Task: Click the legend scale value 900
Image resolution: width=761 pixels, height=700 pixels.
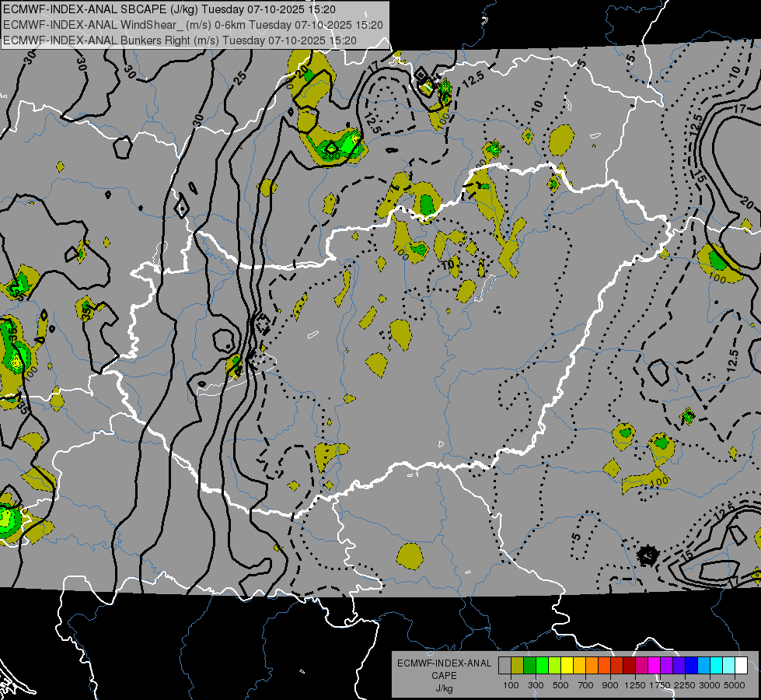Action: [x=610, y=685]
